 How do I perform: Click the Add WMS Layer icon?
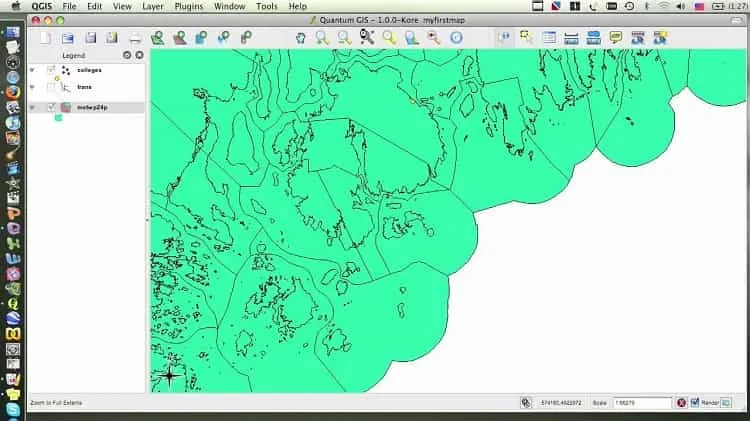pos(223,38)
